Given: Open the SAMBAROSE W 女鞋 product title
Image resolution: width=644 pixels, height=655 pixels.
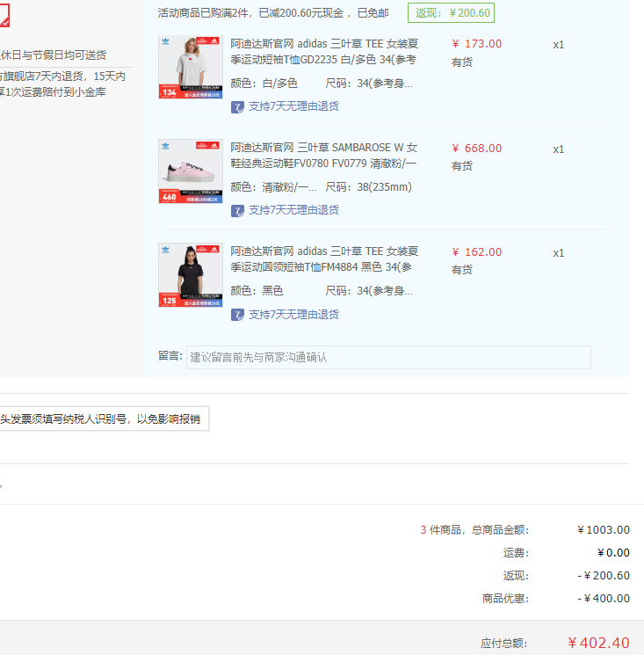Looking at the screenshot, I should [324, 156].
